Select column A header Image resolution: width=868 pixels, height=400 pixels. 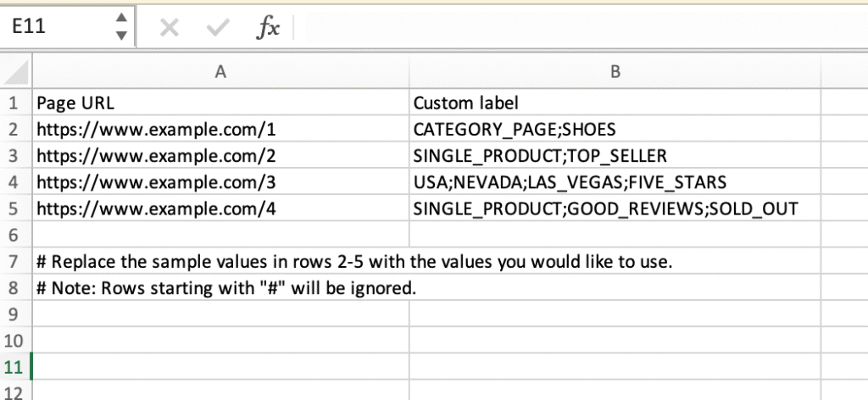click(x=220, y=72)
